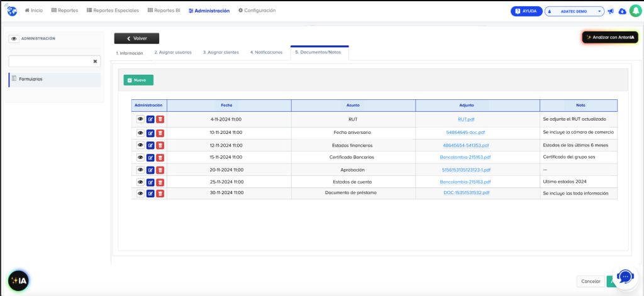Delete the Documento de préstamo row

160,194
